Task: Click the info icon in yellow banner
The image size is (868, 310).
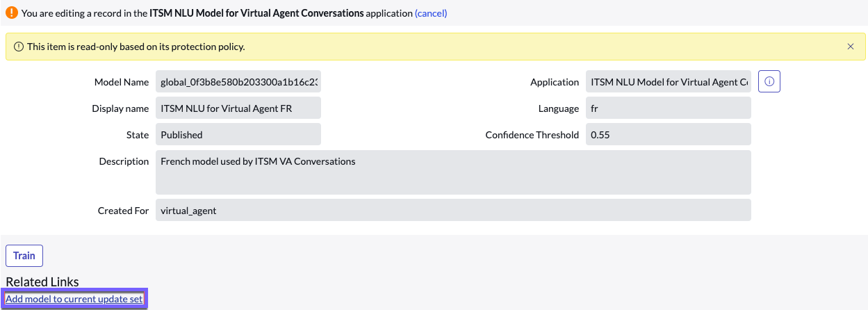Action: click(19, 47)
